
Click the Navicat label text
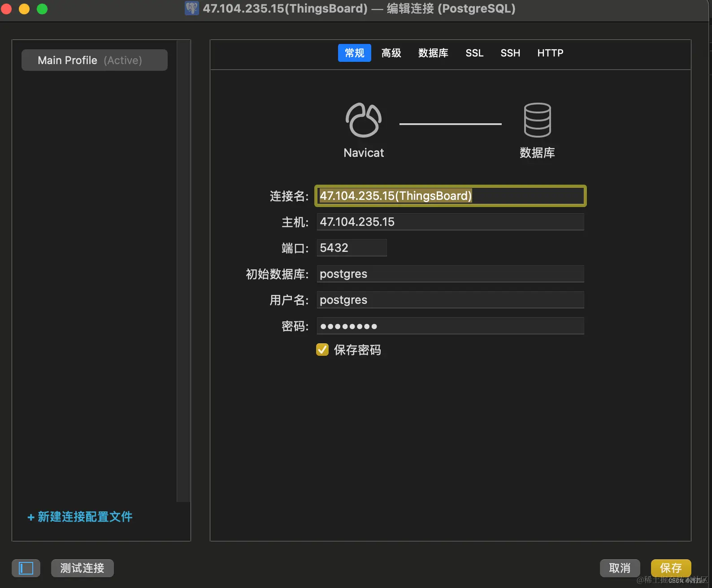coord(364,153)
